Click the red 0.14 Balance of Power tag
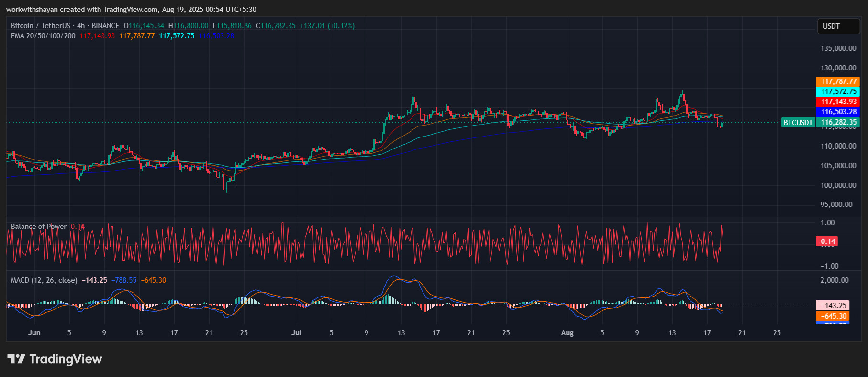The width and height of the screenshot is (868, 377). coord(827,241)
